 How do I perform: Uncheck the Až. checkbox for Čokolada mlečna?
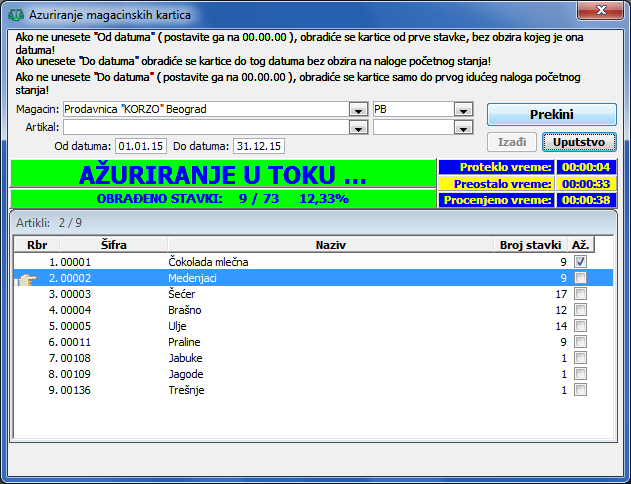[x=580, y=262]
